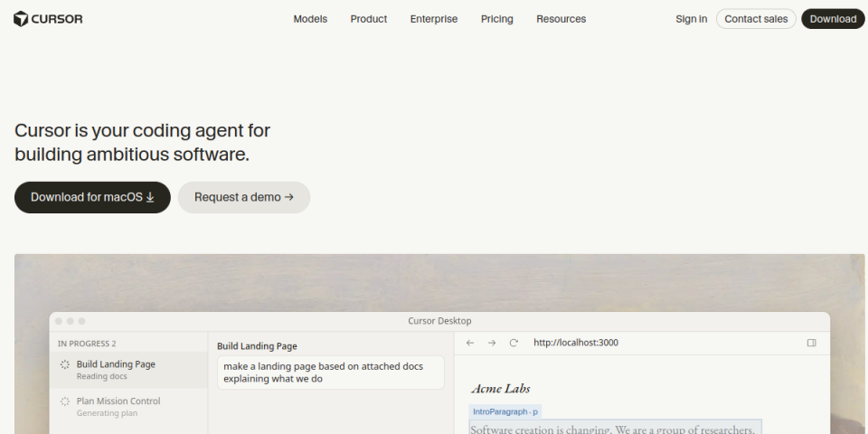Click the localhost:3000 address field

pos(576,343)
